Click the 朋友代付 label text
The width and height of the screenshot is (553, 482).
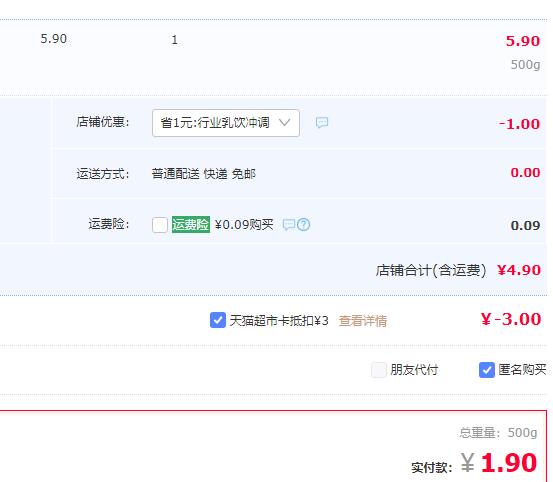pyautogui.click(x=414, y=370)
